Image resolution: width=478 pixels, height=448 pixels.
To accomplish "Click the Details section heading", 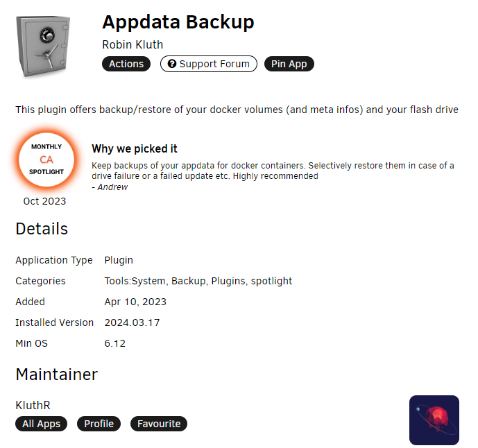I will [x=42, y=229].
